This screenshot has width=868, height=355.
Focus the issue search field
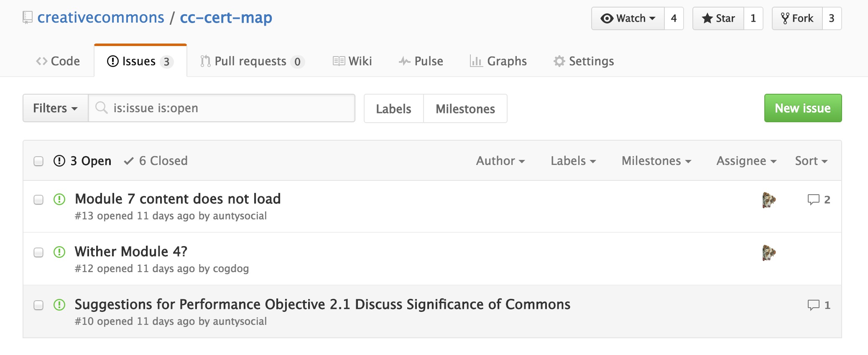[226, 108]
